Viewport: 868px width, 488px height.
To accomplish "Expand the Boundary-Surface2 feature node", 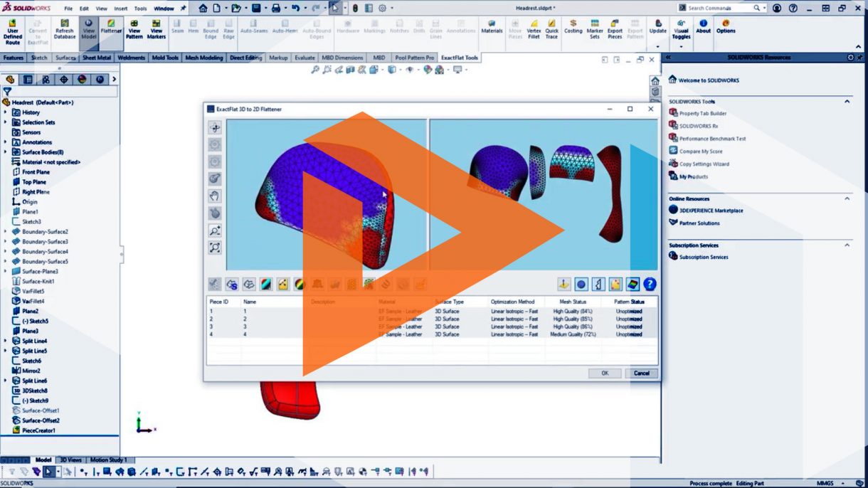I will (x=6, y=232).
